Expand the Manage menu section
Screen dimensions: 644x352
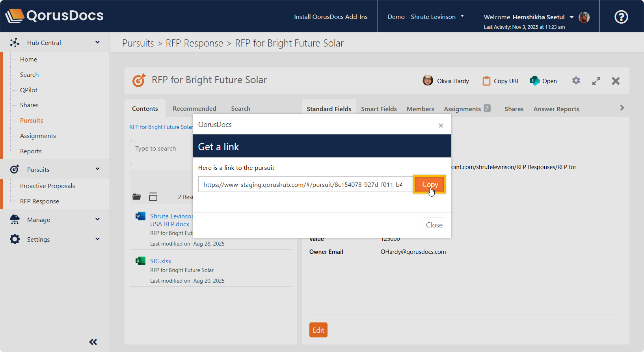point(97,220)
